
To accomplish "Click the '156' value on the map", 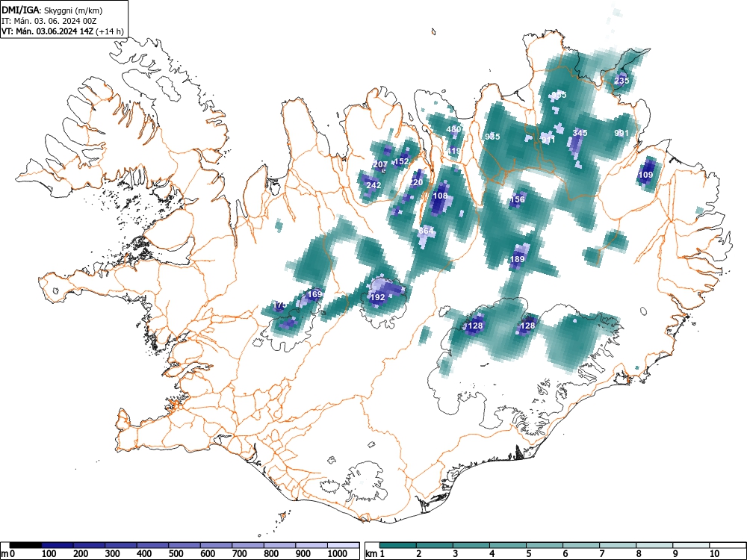I will click(518, 199).
